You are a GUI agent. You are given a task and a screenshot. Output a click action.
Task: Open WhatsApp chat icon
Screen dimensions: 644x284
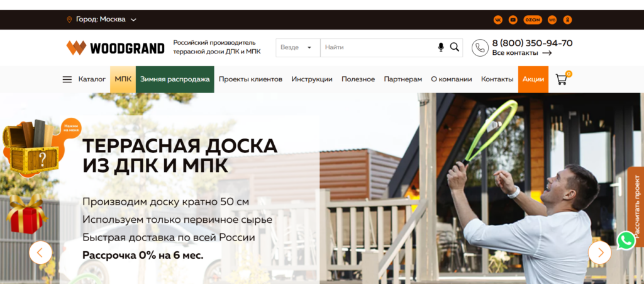tap(626, 241)
